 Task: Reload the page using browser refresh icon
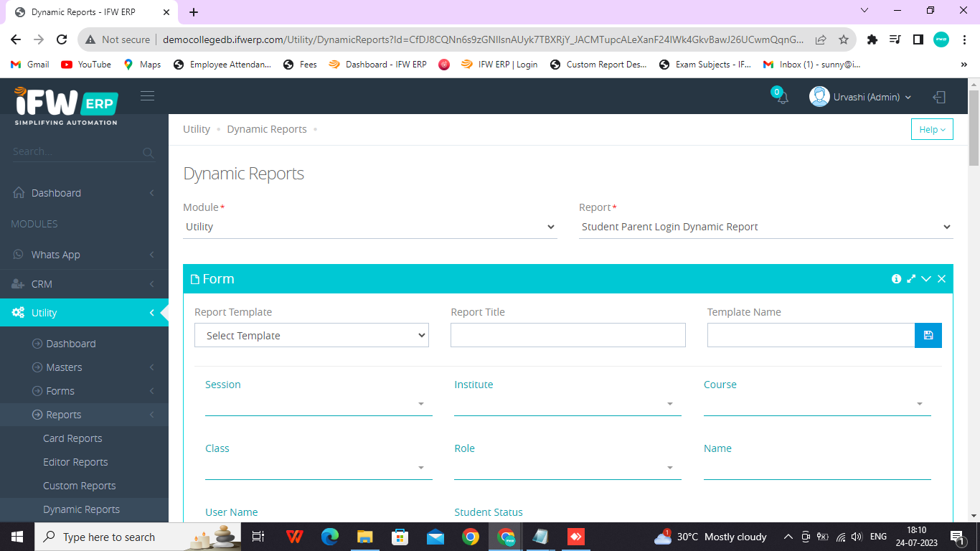(62, 39)
